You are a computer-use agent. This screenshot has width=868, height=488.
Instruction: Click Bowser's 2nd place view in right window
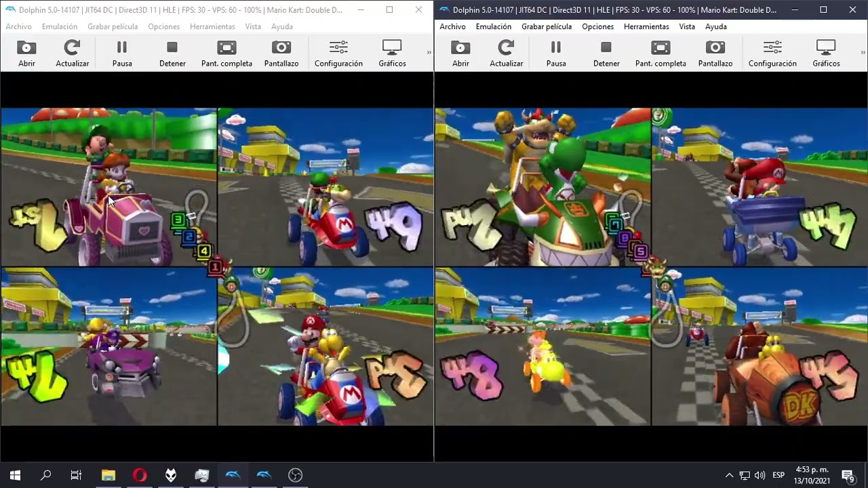(x=542, y=186)
